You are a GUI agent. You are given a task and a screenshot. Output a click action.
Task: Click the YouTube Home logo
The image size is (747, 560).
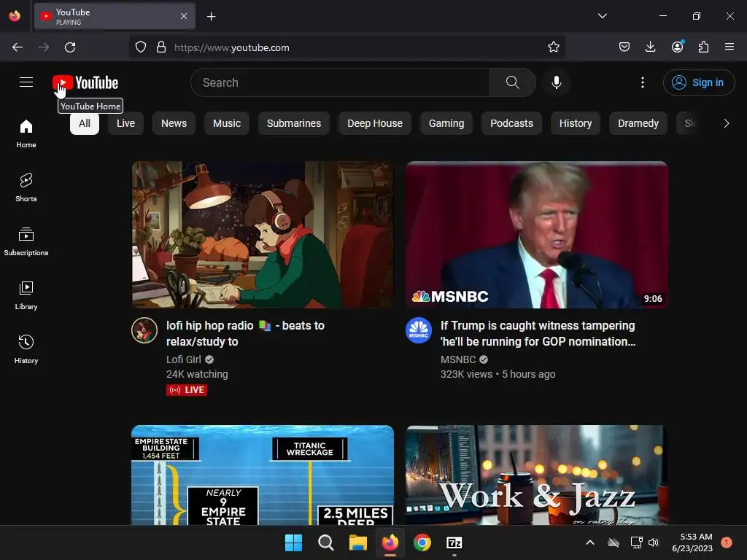point(85,83)
